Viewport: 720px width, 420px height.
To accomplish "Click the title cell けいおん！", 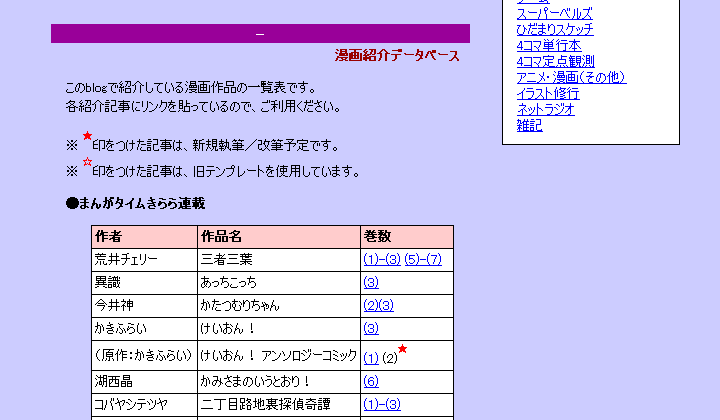I will pyautogui.click(x=279, y=329).
